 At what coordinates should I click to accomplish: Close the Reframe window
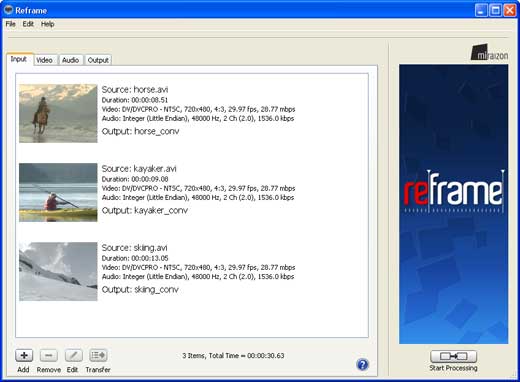[510, 10]
